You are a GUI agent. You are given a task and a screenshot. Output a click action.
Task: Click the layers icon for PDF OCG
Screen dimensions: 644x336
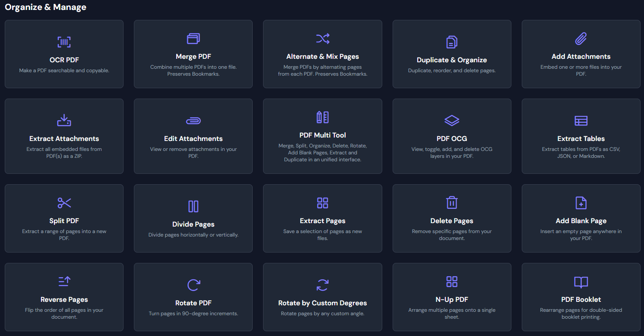coord(452,121)
